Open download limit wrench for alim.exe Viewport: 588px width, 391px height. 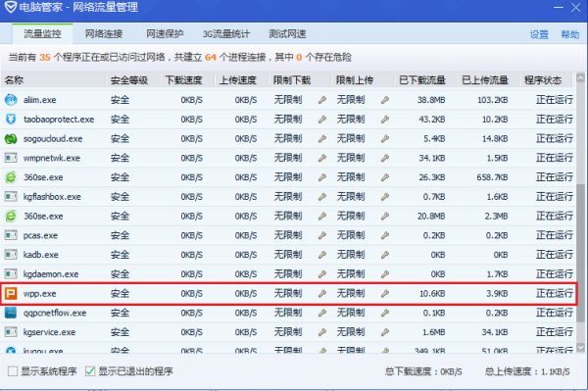[x=322, y=100]
